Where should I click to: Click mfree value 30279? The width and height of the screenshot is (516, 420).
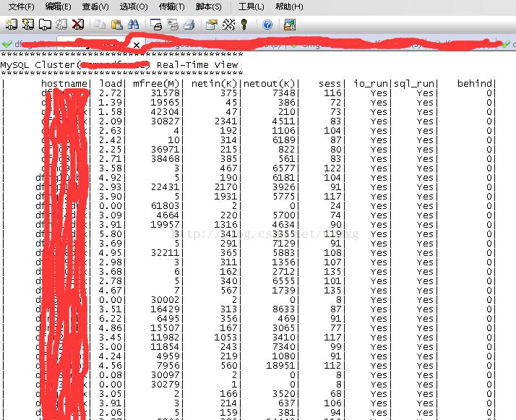click(x=165, y=385)
